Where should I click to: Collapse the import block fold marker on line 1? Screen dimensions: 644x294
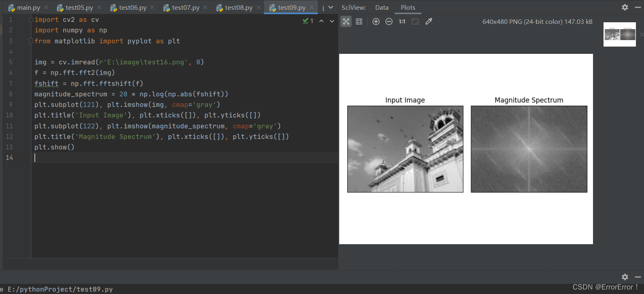pyautogui.click(x=31, y=19)
